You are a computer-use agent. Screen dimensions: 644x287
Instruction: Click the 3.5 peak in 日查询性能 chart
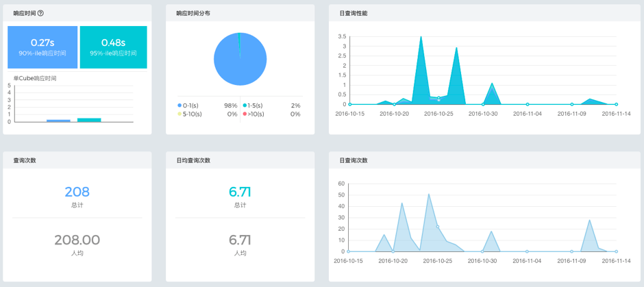[x=421, y=37]
